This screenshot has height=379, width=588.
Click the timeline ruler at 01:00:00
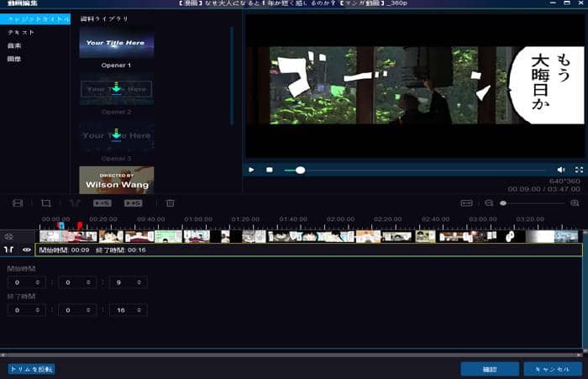tap(198, 219)
